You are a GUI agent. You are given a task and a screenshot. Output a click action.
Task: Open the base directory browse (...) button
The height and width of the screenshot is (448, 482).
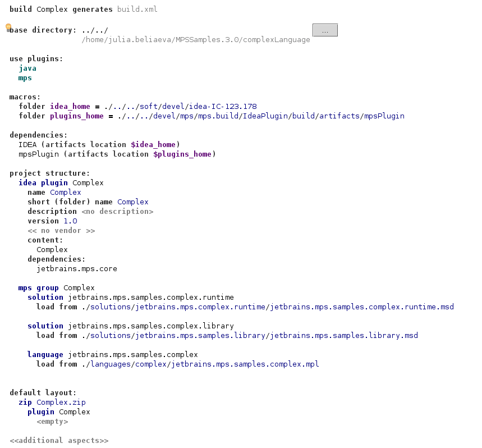coord(324,30)
